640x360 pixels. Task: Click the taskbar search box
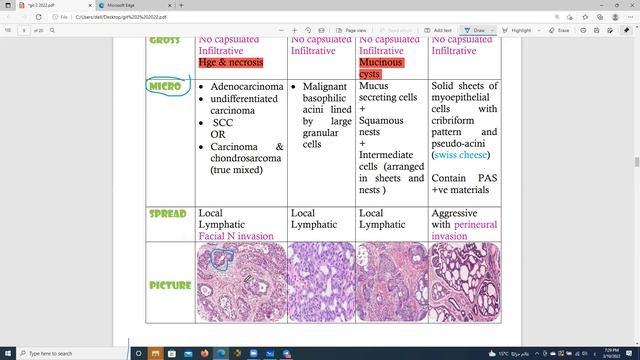point(73,353)
